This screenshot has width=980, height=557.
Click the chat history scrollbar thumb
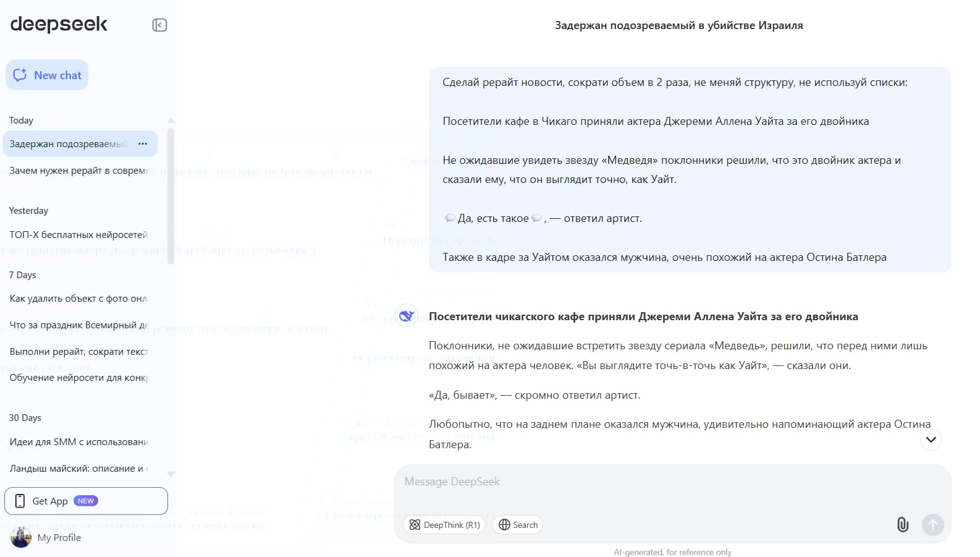[171, 196]
